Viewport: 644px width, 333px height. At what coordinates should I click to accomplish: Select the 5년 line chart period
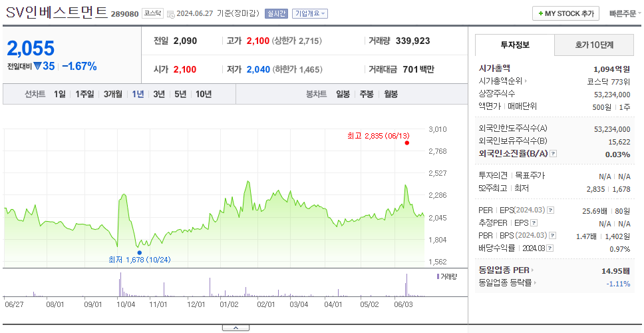180,94
